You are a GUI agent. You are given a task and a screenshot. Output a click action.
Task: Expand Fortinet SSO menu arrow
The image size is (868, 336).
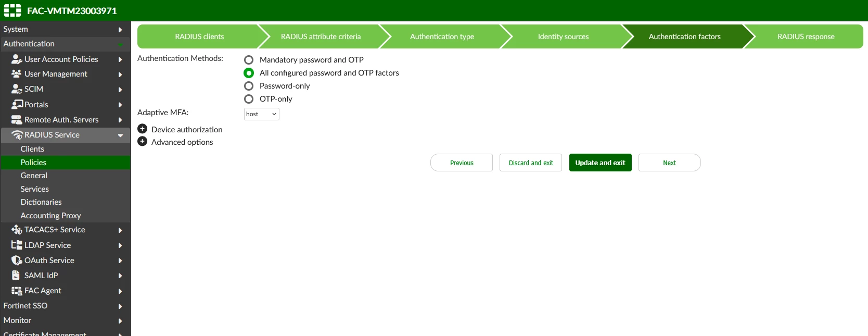click(x=120, y=306)
